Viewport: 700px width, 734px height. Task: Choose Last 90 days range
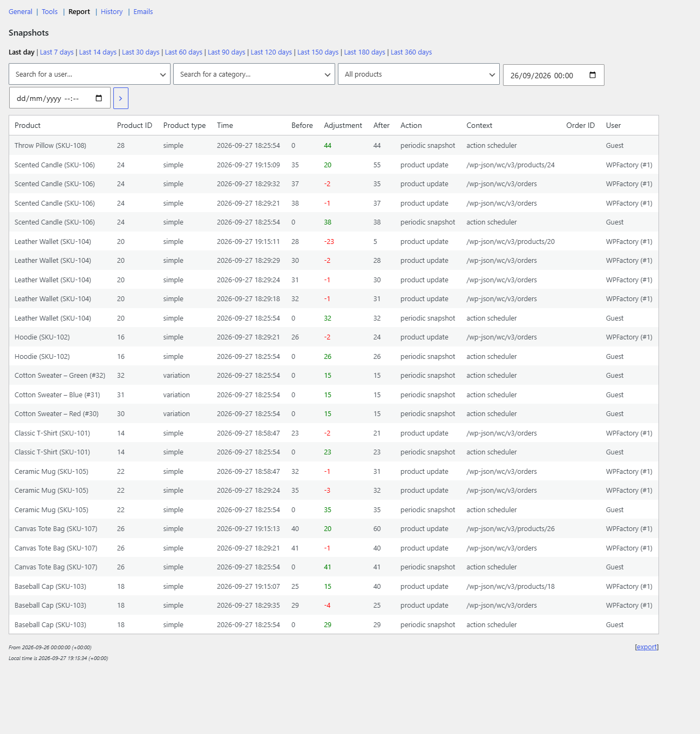pyautogui.click(x=227, y=52)
